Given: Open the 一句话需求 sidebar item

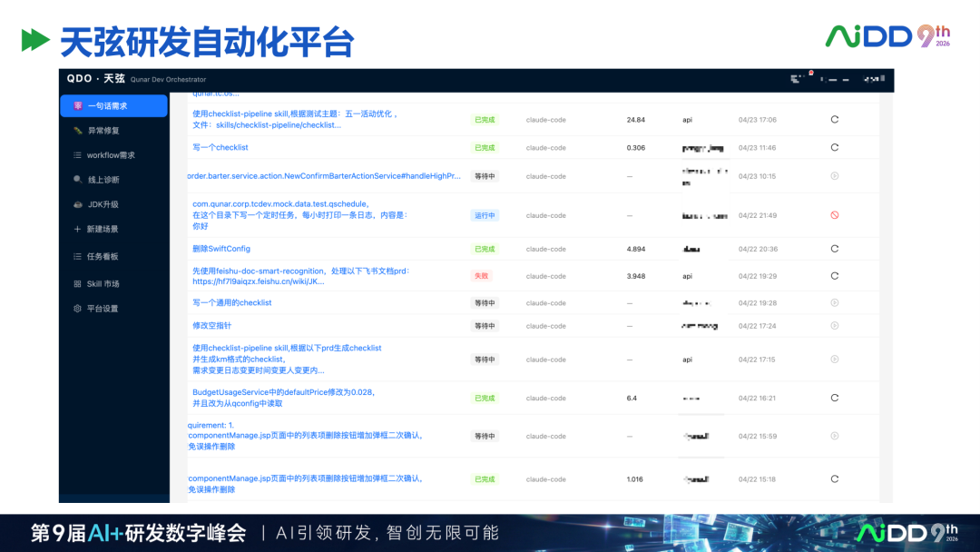Looking at the screenshot, I should (x=113, y=105).
